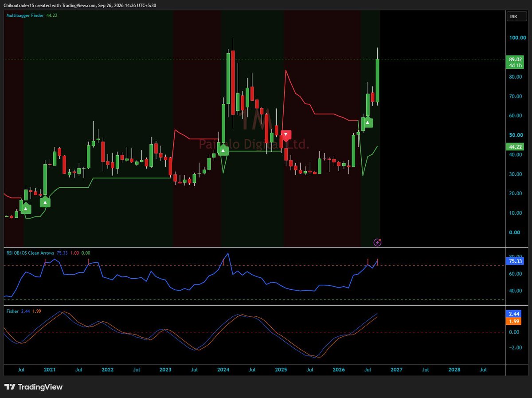Click the -2.00 label on Fisher scale
This screenshot has width=532, height=398.
coord(516,348)
